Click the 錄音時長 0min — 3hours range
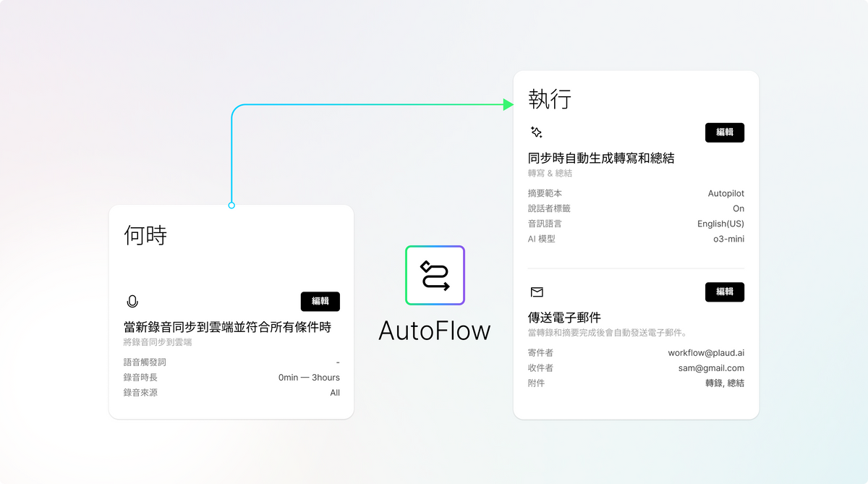This screenshot has height=484, width=868. [309, 378]
